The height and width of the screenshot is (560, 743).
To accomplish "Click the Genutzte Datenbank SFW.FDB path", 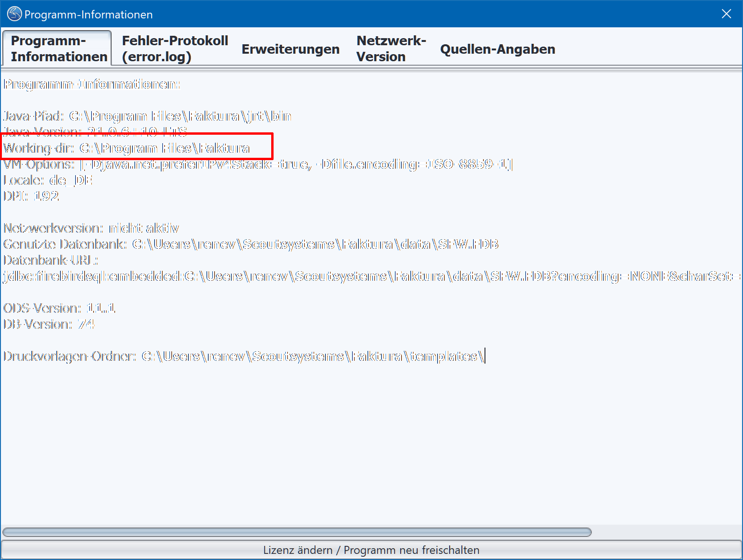I will 315,244.
